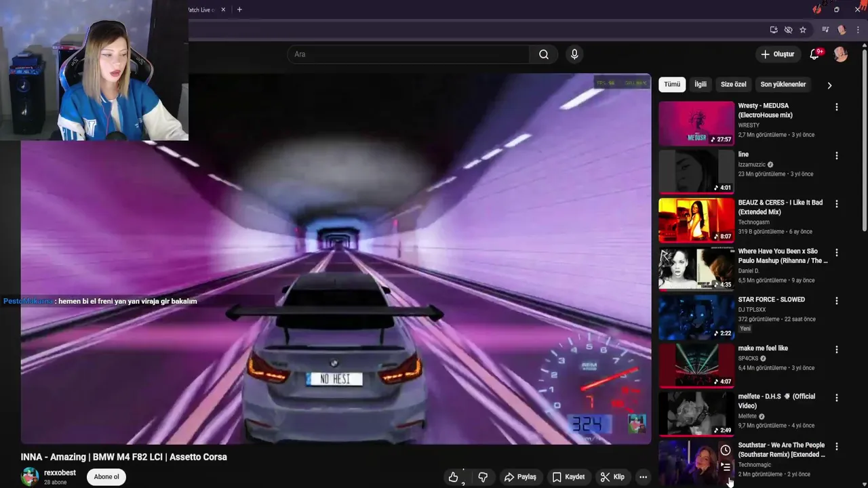
Task: Open the 'line' video thumbnail
Action: 696,172
